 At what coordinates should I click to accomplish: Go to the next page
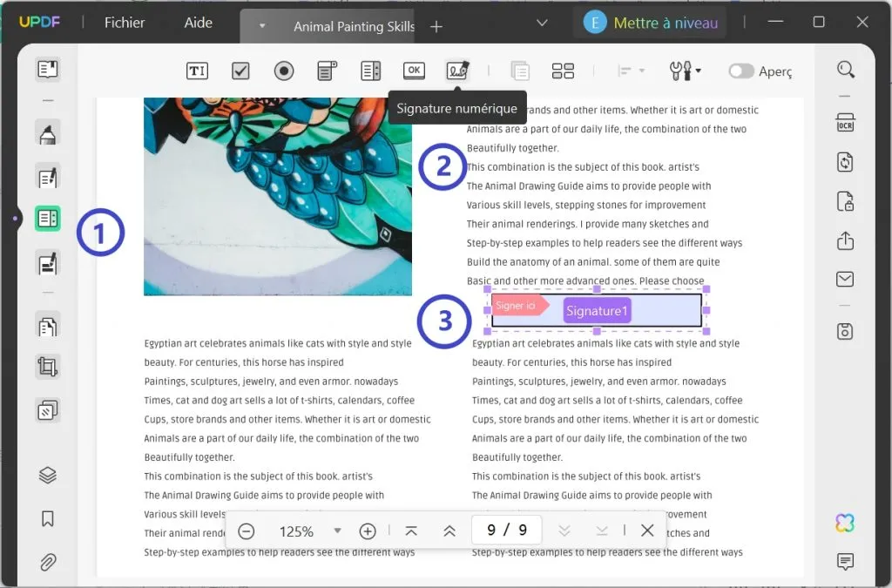564,531
